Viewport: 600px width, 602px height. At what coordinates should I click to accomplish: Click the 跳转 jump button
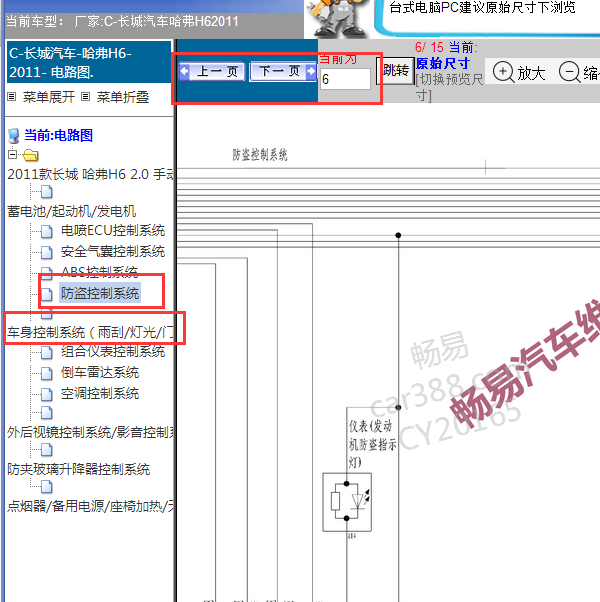[395, 71]
